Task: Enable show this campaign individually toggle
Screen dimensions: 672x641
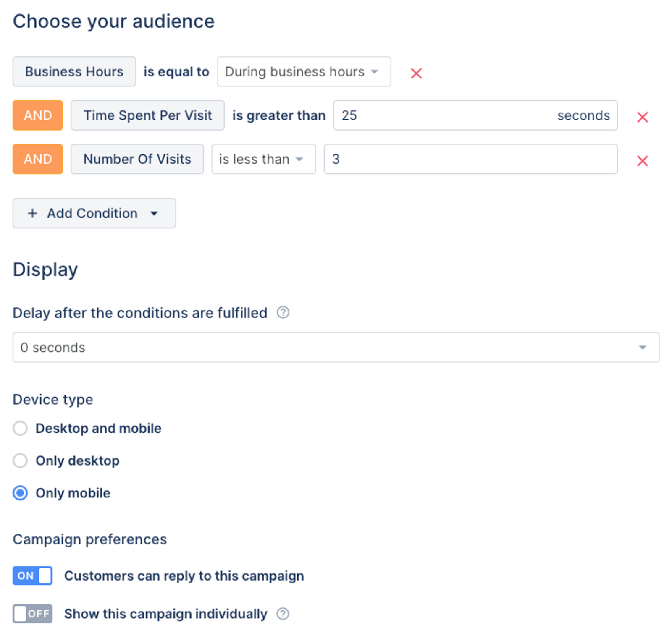Action: (32, 614)
